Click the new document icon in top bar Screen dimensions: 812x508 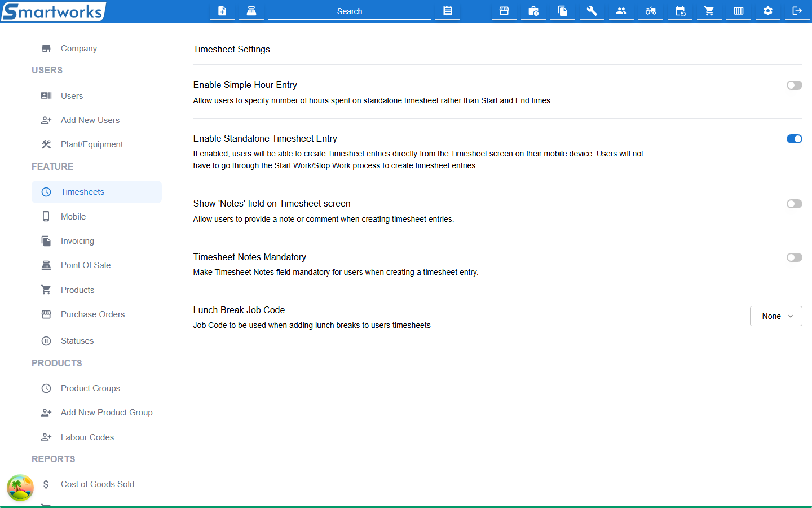[222, 11]
